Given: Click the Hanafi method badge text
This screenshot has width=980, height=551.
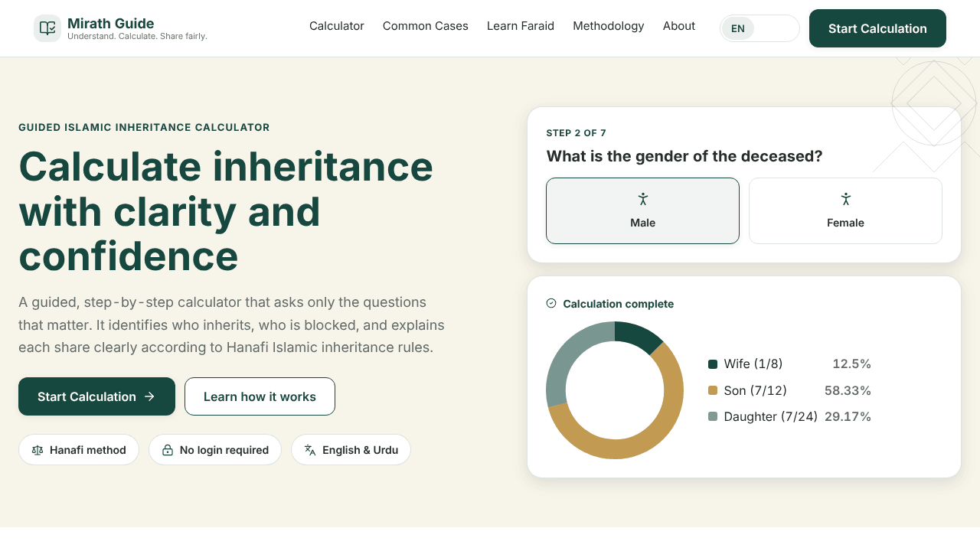Looking at the screenshot, I should coord(88,450).
